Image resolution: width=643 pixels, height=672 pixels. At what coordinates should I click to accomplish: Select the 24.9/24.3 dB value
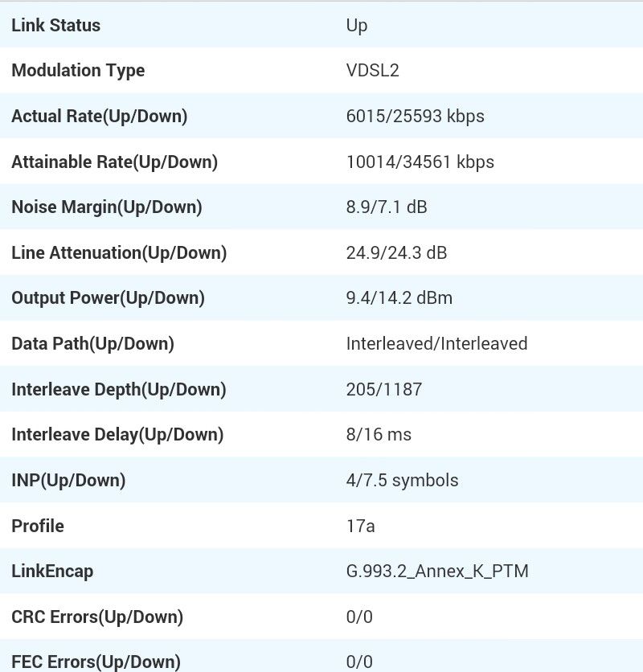pyautogui.click(x=396, y=252)
